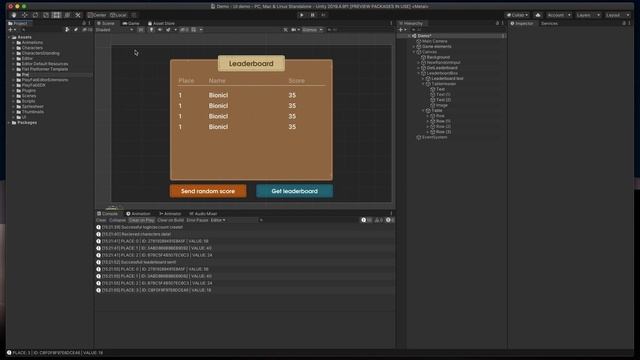Open the Asset Store tab
640x360 pixels.
coord(161,23)
